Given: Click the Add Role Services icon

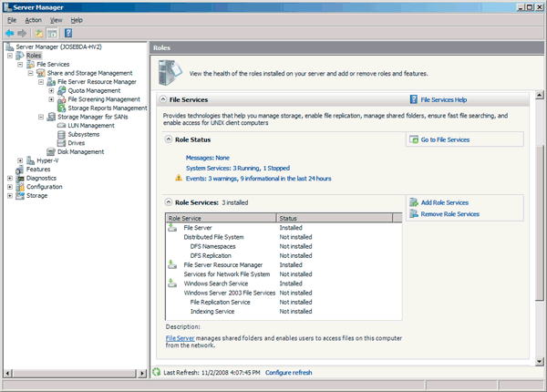Looking at the screenshot, I should pos(414,201).
